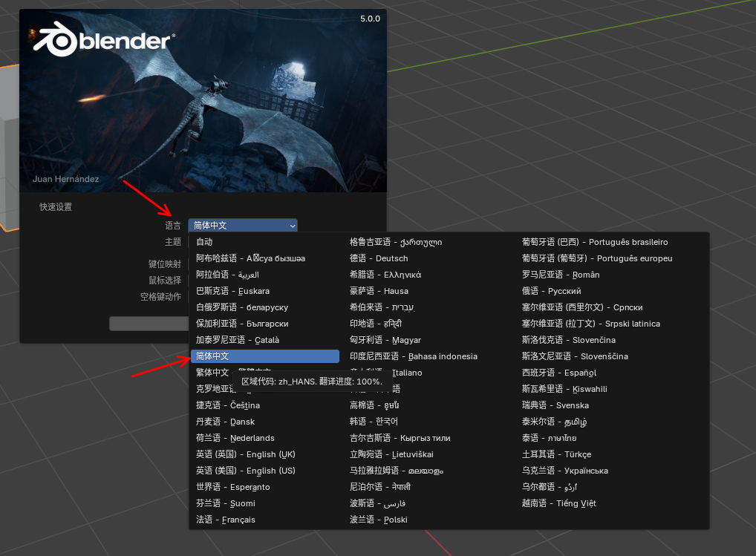This screenshot has height=556, width=756.
Task: Choose 斯洛文尼亚语 - Slovenščina
Action: 613,356
